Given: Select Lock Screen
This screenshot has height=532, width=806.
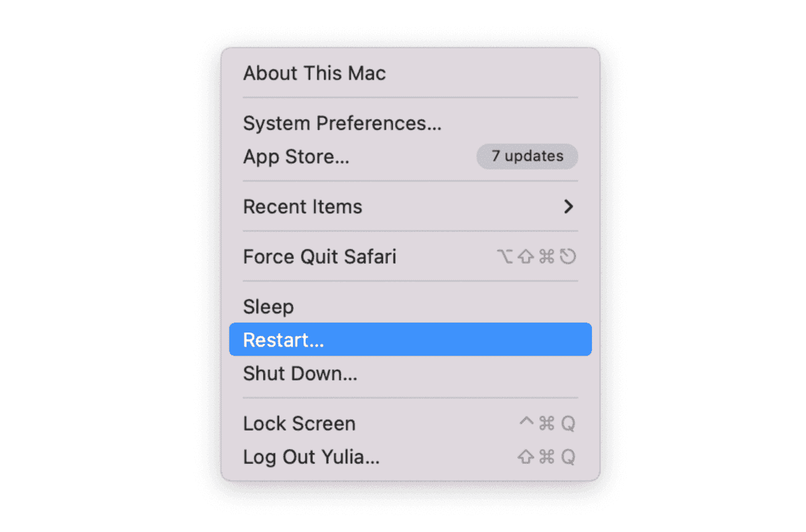Looking at the screenshot, I should tap(299, 423).
